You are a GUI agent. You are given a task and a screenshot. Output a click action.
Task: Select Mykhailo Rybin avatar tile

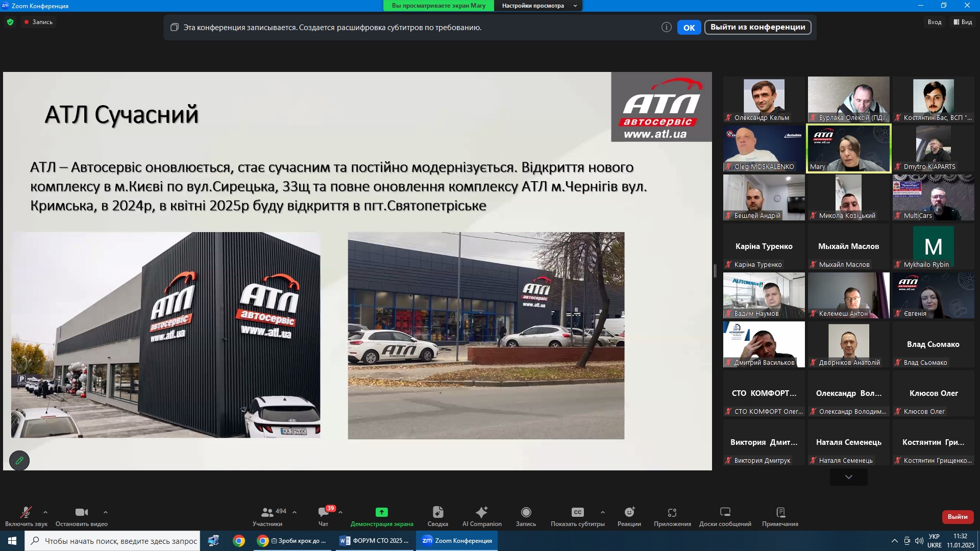pyautogui.click(x=933, y=246)
